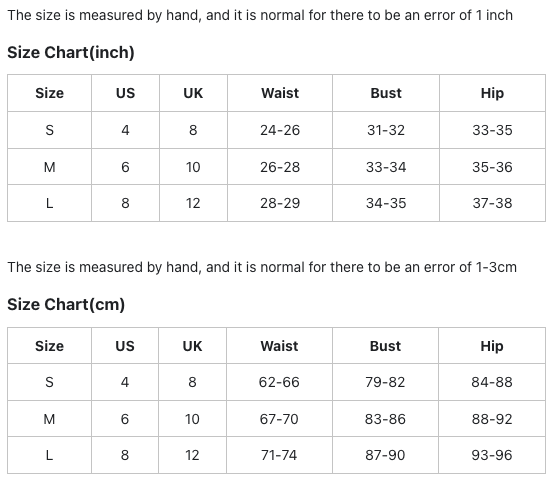Click the 93-96 hip cell

[492, 455]
